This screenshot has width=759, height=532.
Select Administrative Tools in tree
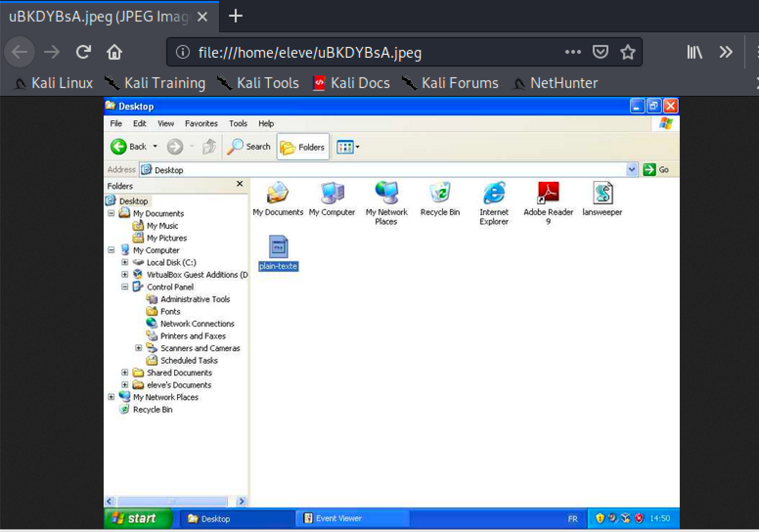click(x=195, y=299)
